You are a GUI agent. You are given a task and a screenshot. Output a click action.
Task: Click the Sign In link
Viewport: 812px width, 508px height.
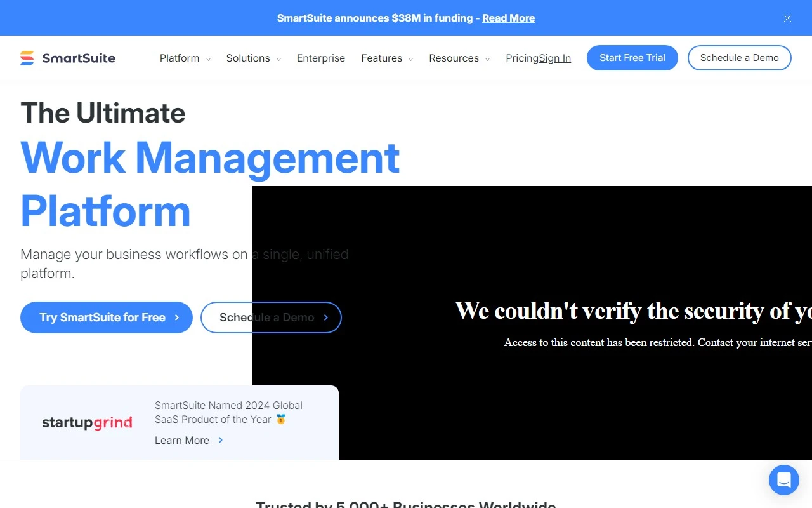point(555,58)
